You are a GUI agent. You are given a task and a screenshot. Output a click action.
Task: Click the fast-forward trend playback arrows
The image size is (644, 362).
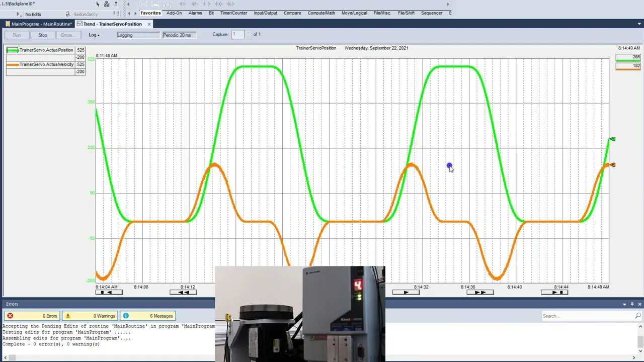(479, 292)
